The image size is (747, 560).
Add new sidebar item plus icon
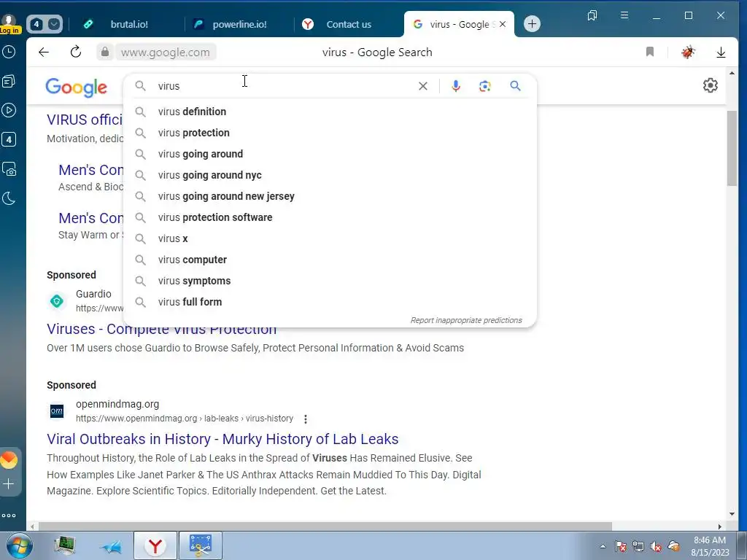(9, 484)
